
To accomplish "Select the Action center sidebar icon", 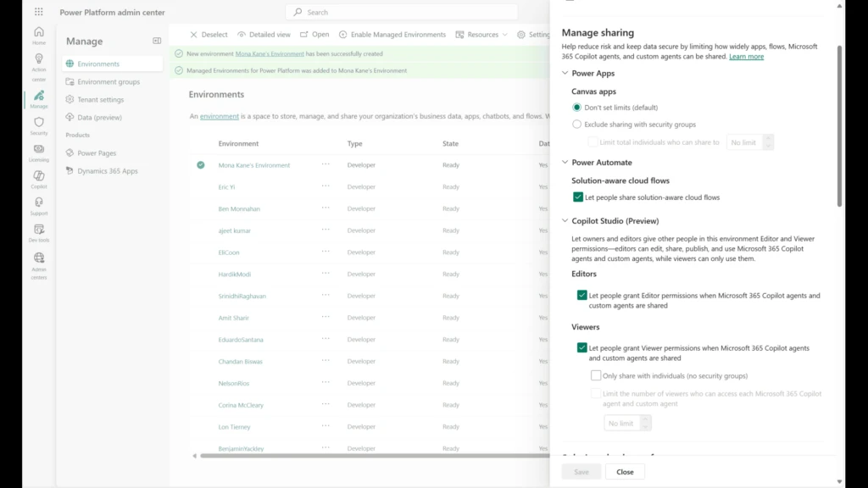I will (x=39, y=58).
